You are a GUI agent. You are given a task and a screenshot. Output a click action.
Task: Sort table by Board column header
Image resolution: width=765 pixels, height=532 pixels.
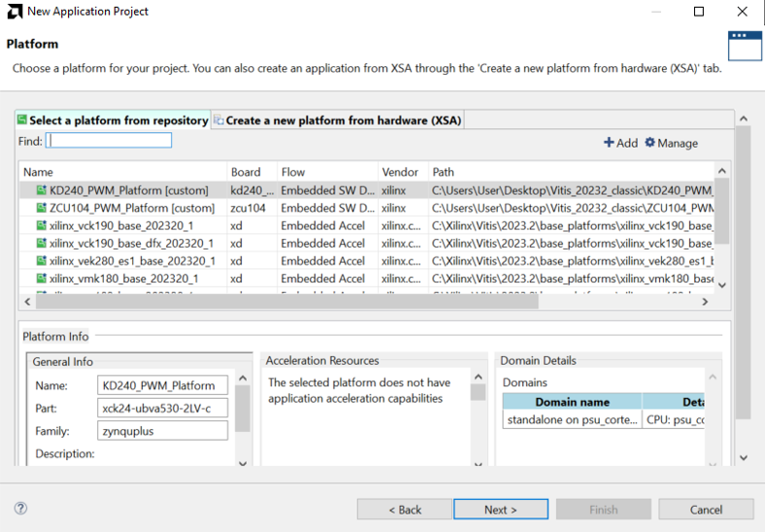pos(252,172)
